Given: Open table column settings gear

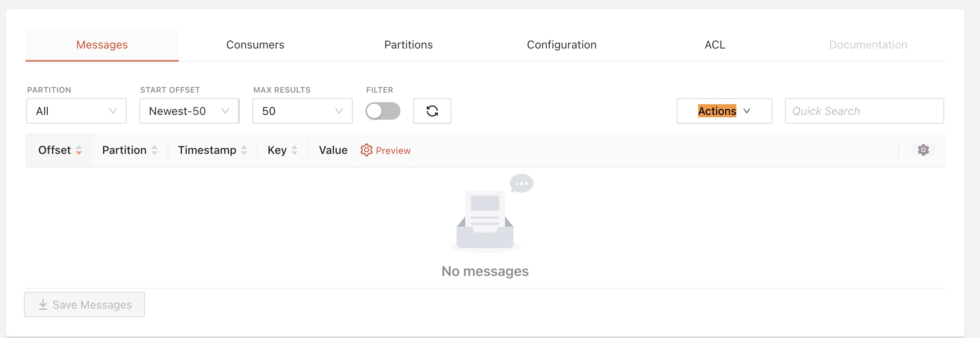Looking at the screenshot, I should click(923, 150).
